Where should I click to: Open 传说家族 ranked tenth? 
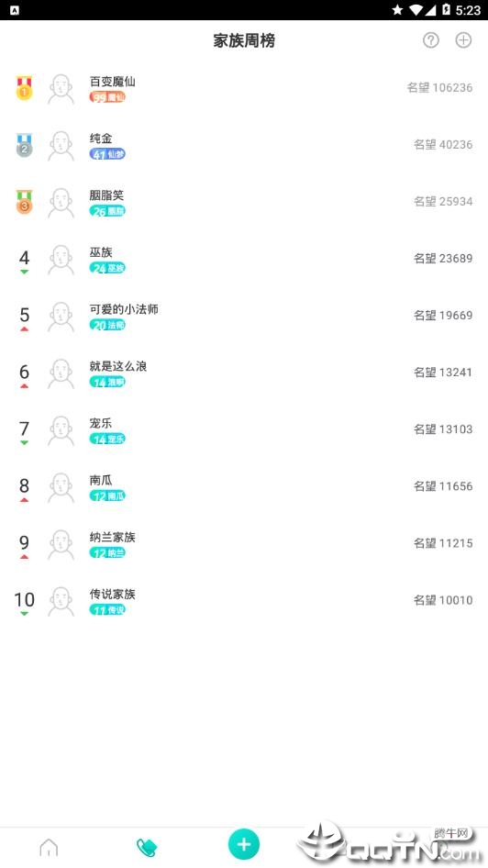tap(244, 602)
